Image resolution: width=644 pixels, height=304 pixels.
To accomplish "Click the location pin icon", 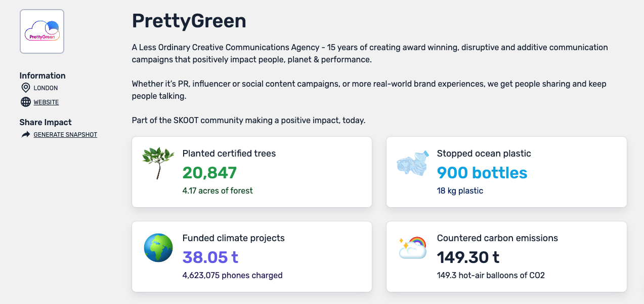I will (x=25, y=88).
